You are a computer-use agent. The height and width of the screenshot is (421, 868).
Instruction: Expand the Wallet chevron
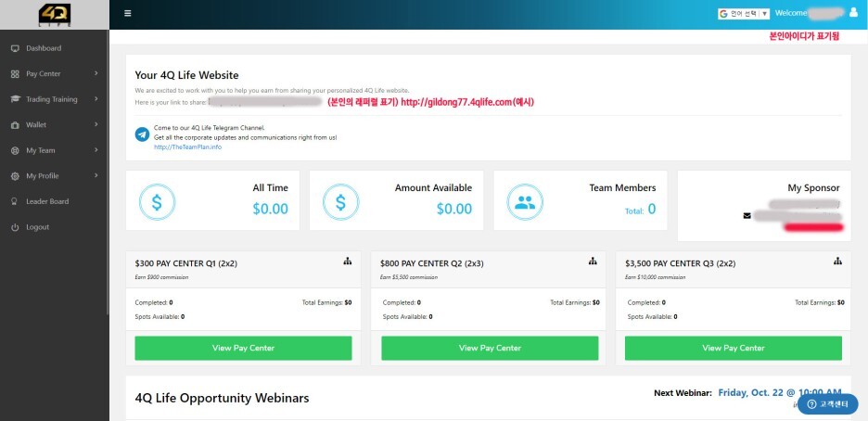point(96,124)
